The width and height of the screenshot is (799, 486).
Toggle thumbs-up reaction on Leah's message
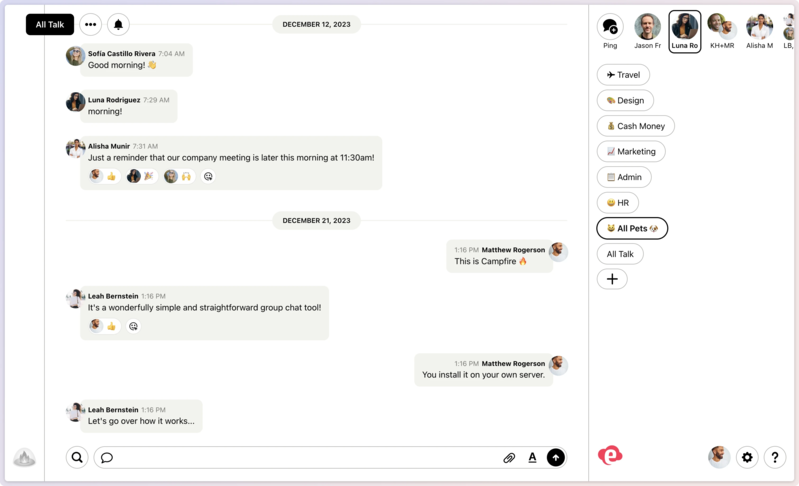pyautogui.click(x=103, y=326)
